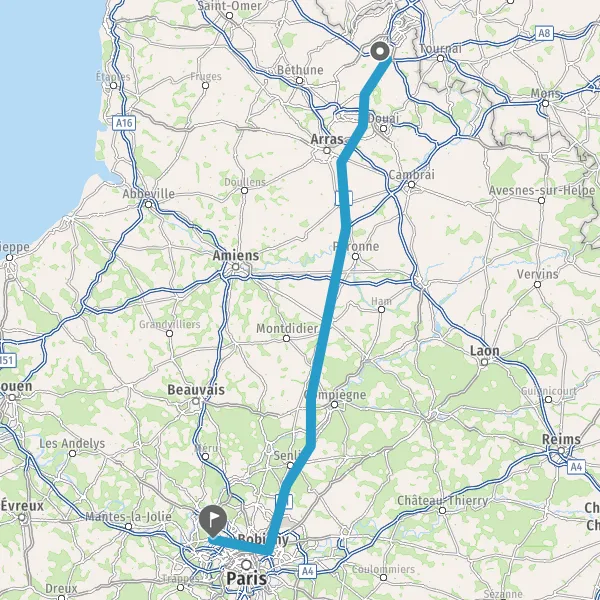Select the Compiègne town marker dot
The width and height of the screenshot is (600, 600).
tap(334, 404)
